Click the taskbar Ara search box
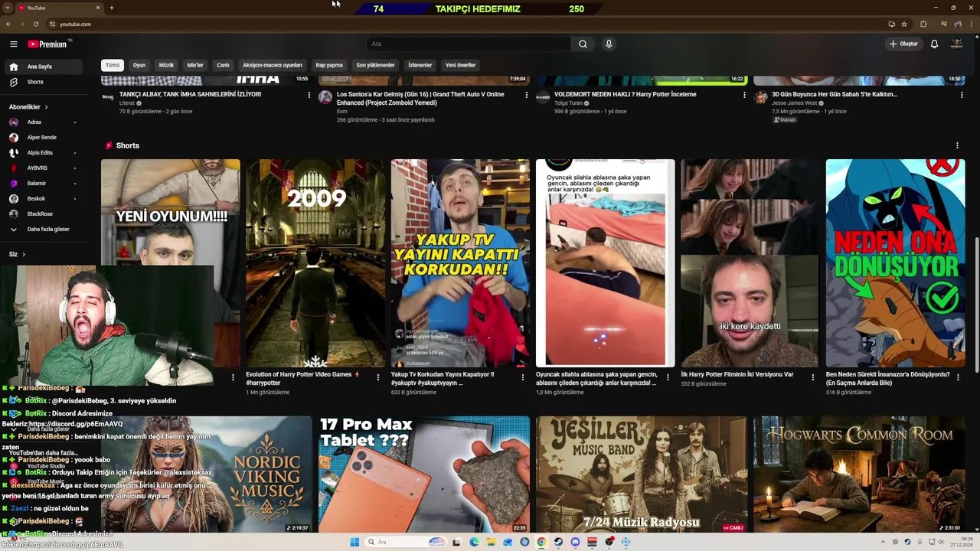The width and height of the screenshot is (980, 551). tap(406, 542)
